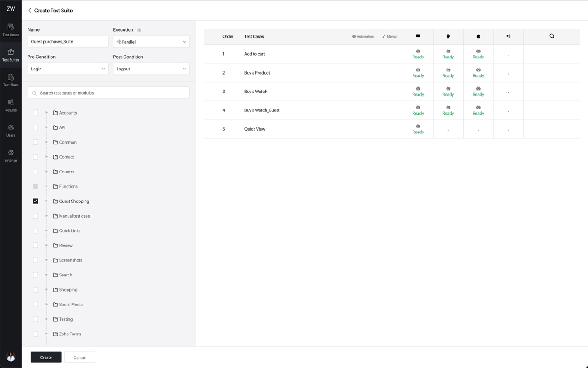This screenshot has height=368, width=588.
Task: Open the Results section in the sidebar
Action: tap(11, 104)
